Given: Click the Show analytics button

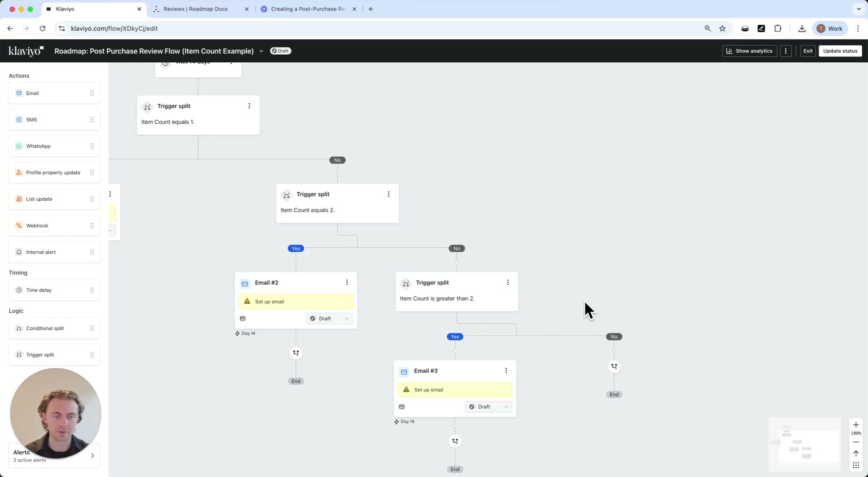Looking at the screenshot, I should [749, 51].
